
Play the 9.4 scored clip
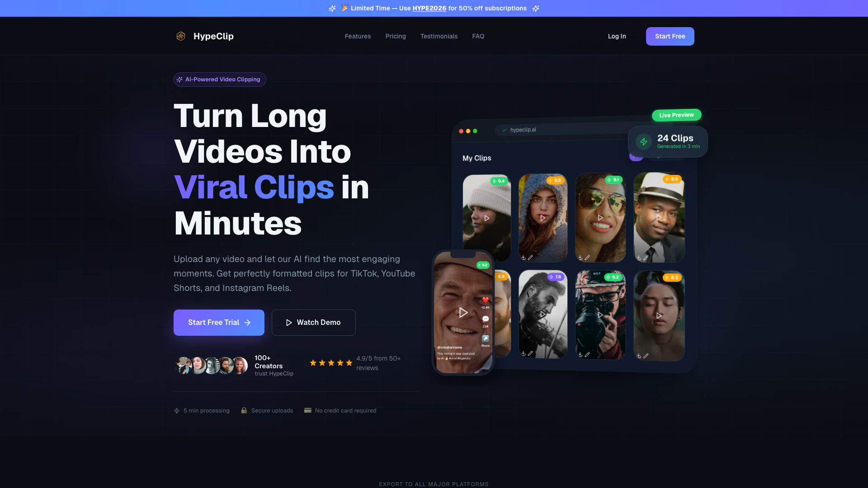pos(487,218)
